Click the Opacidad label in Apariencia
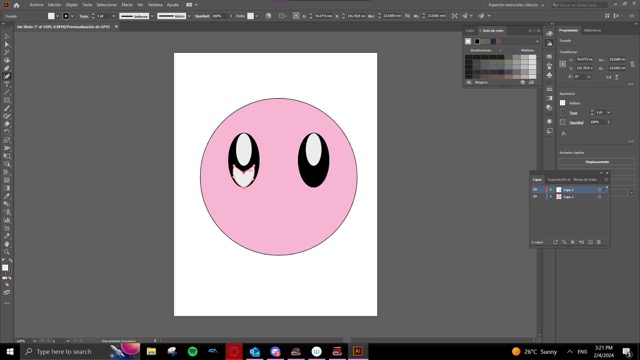640x360 pixels. pos(576,122)
